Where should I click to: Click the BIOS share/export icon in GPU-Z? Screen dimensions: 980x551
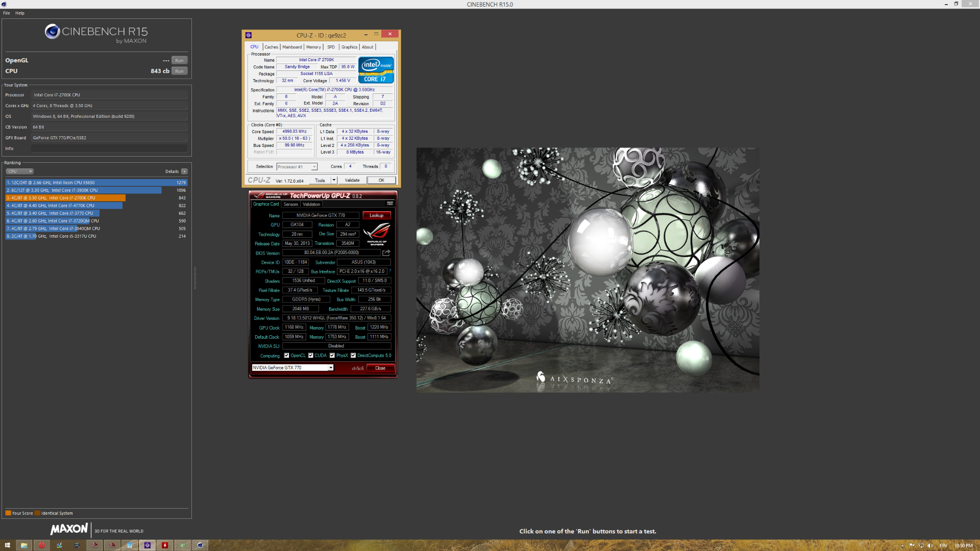(386, 253)
